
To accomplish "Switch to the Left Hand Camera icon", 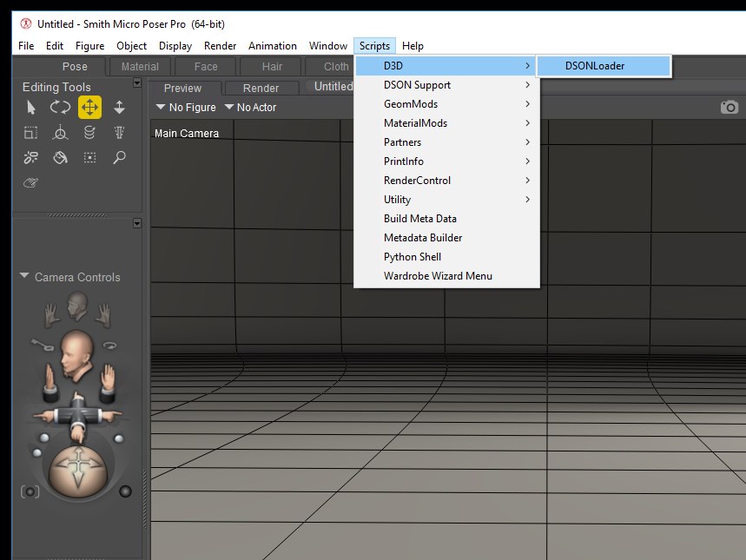I will [51, 316].
